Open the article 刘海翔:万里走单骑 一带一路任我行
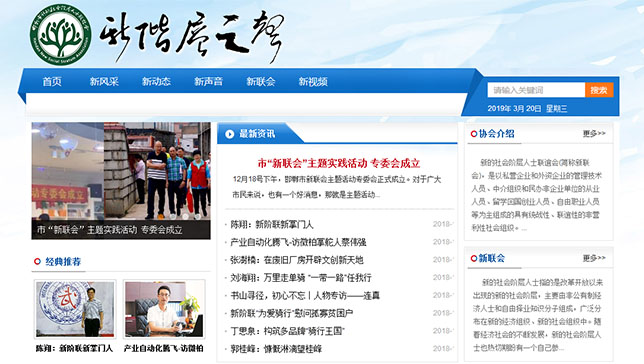644x364 pixels. point(301,278)
